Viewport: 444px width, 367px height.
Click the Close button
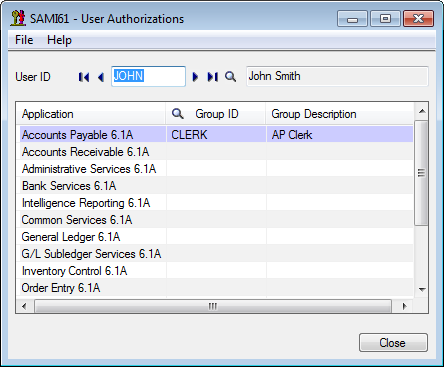(393, 342)
